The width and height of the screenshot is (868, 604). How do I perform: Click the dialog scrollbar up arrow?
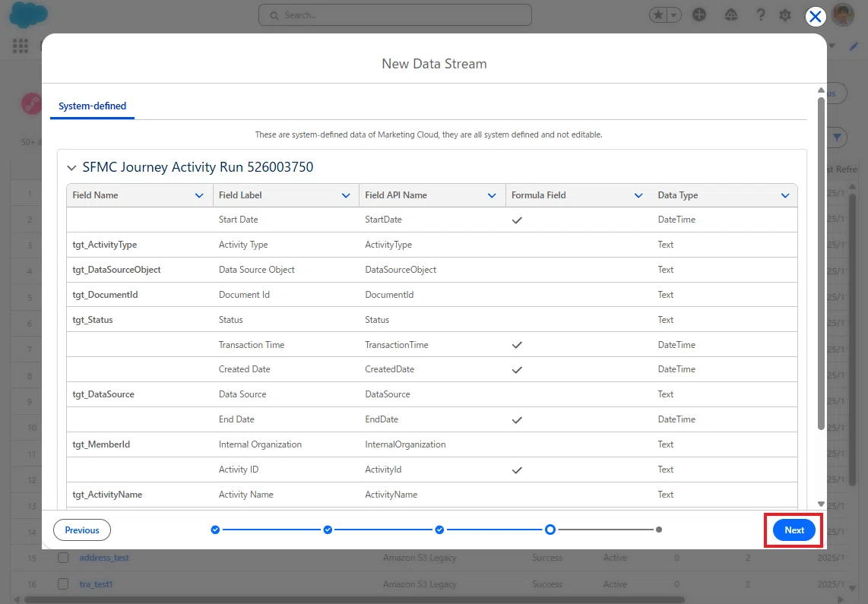[821, 90]
